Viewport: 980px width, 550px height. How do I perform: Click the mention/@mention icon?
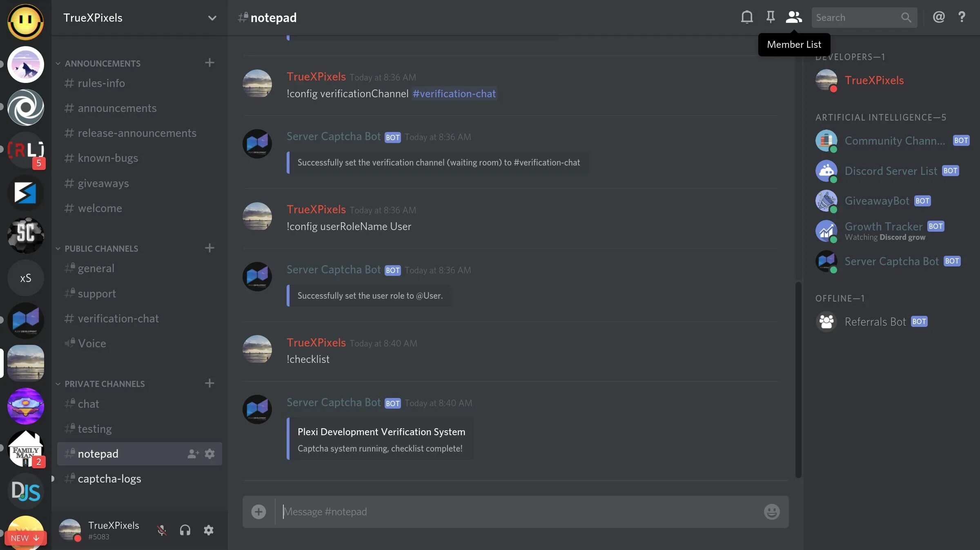coord(939,18)
